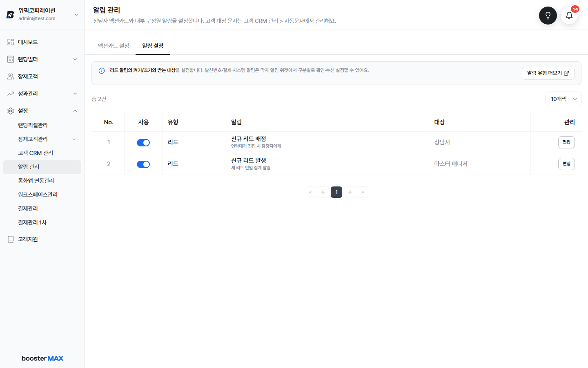The height and width of the screenshot is (368, 588).
Task: Click the 유형 column header
Action: tap(173, 122)
